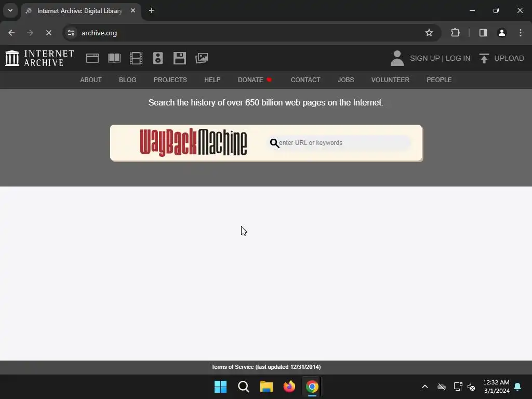Open the Video film-strip icon
This screenshot has height=399, width=532.
coord(136,58)
